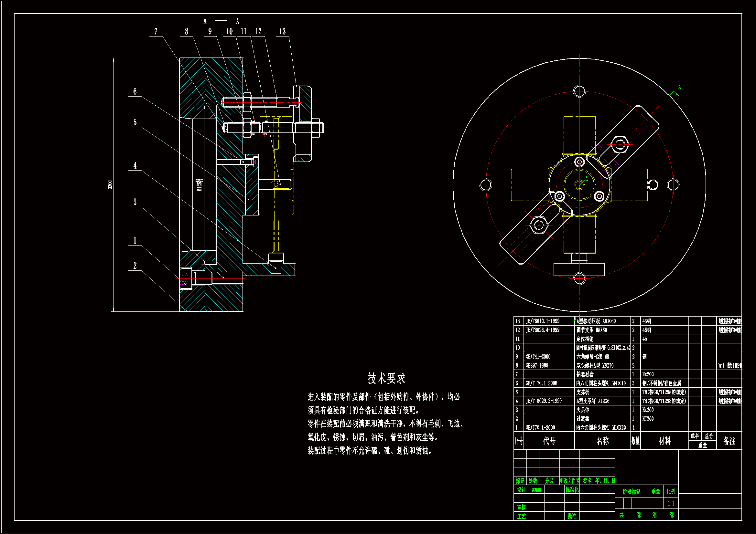
Task: Click the A—A section view title
Action: pos(221,21)
